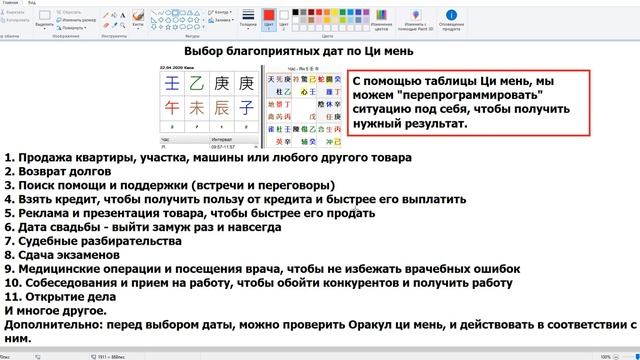
Task: Pick the purple color swatch
Action: tap(366, 12)
